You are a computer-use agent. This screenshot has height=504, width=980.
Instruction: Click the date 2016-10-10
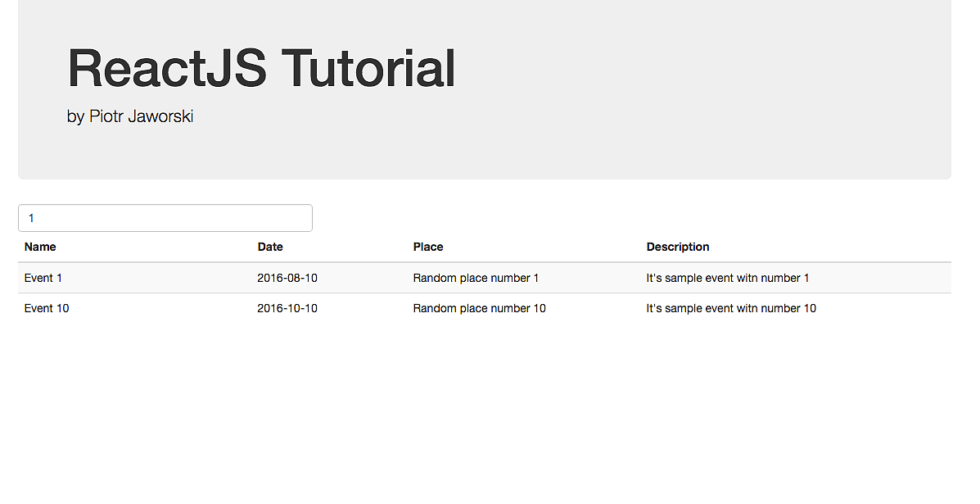tap(287, 308)
